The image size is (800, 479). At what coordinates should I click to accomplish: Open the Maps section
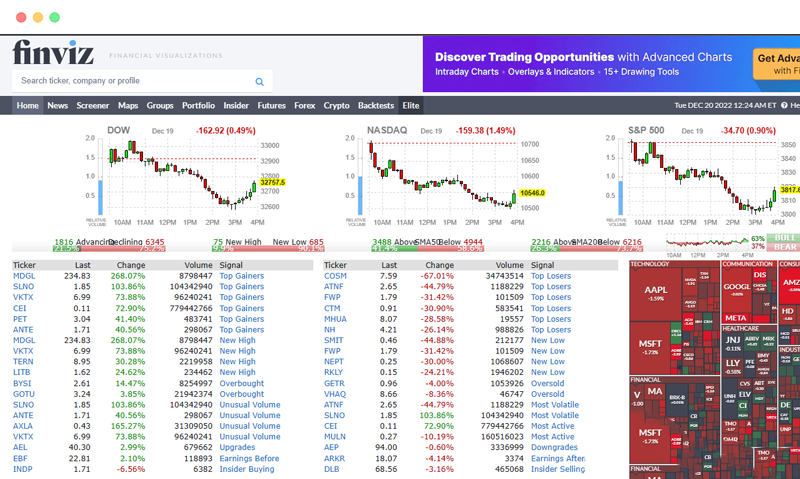[128, 106]
